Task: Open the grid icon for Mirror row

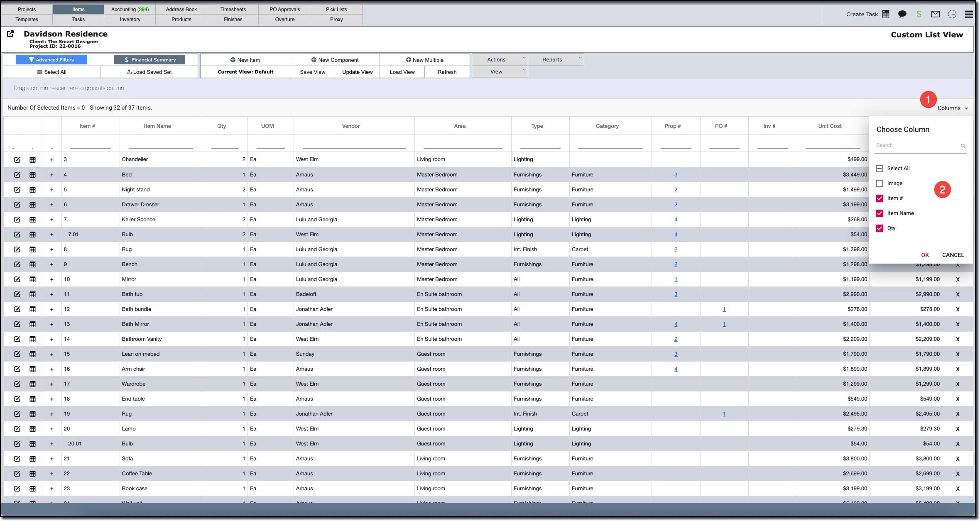Action: tap(32, 279)
